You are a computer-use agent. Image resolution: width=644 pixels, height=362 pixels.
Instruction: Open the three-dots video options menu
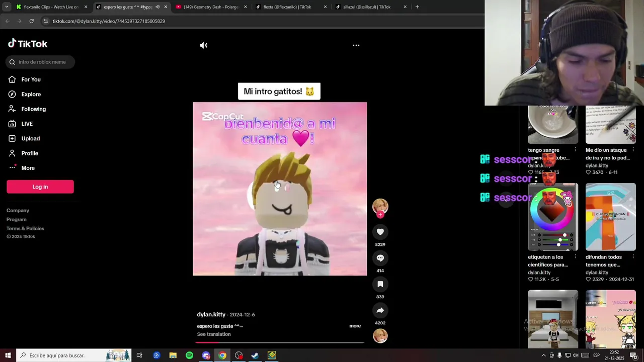pyautogui.click(x=356, y=45)
